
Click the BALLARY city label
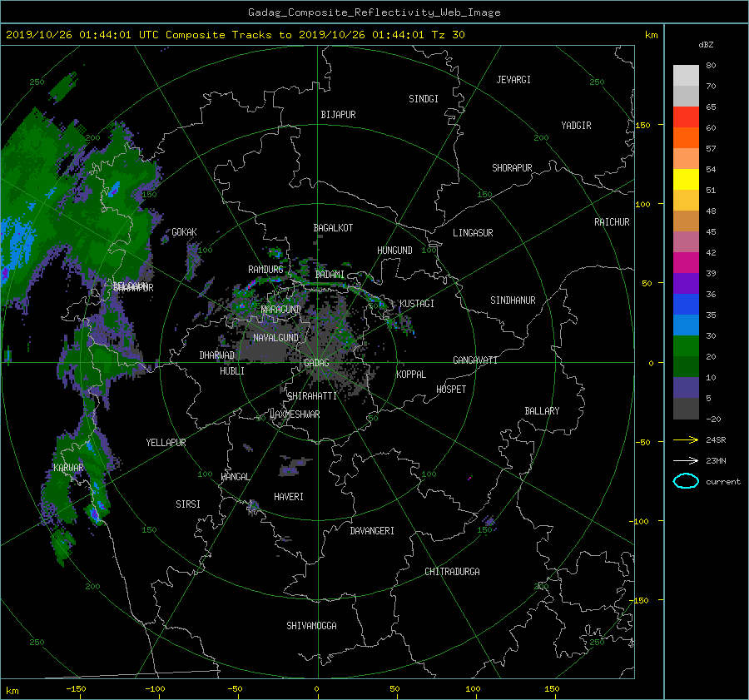[x=542, y=411]
